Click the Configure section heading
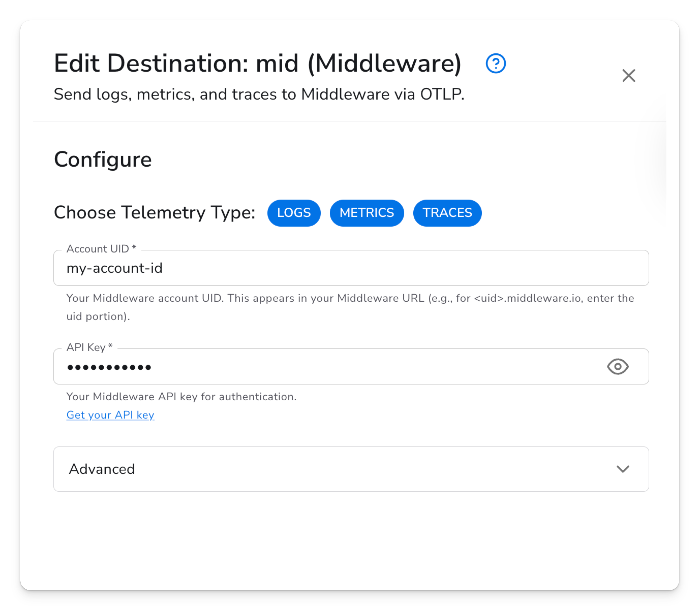The height and width of the screenshot is (611, 700). (x=103, y=159)
